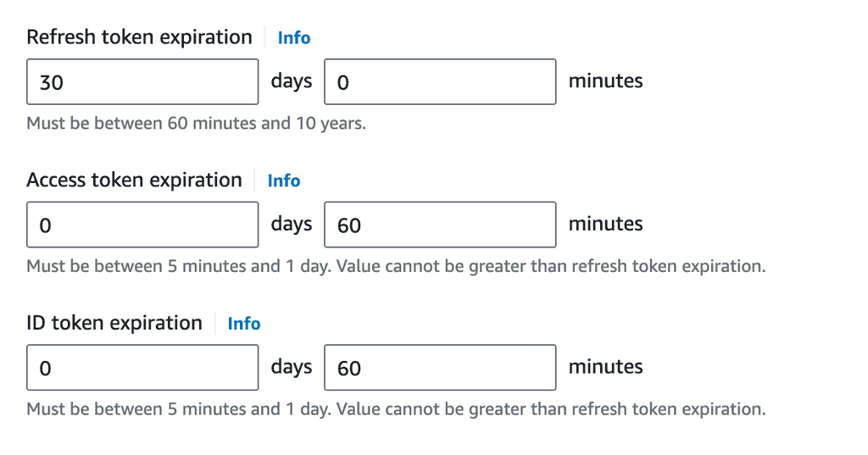This screenshot has height=455, width=868.
Task: Click the Access token minutes input
Action: [440, 225]
